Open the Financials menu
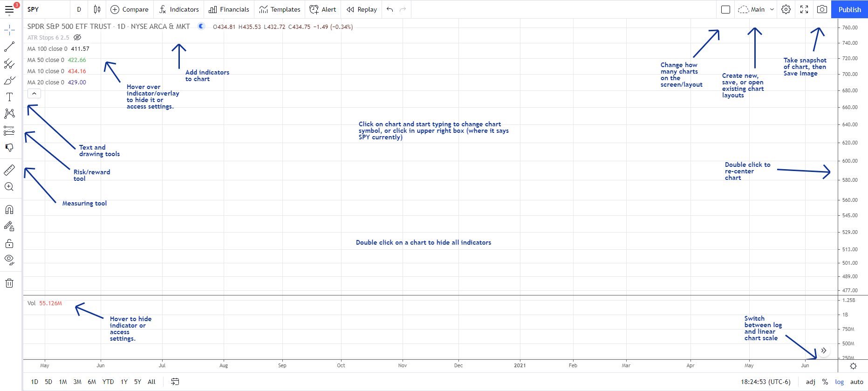The height and width of the screenshot is (391, 868). [x=229, y=9]
